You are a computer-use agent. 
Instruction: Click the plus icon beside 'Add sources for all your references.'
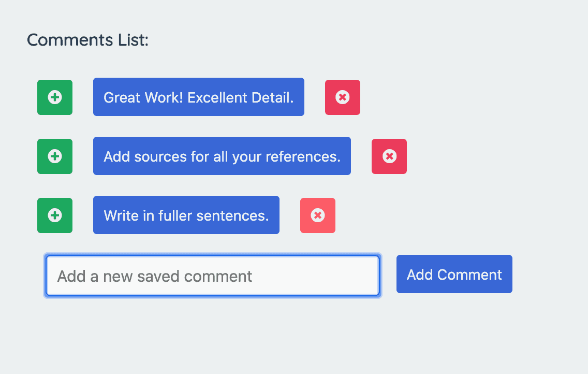point(54,156)
